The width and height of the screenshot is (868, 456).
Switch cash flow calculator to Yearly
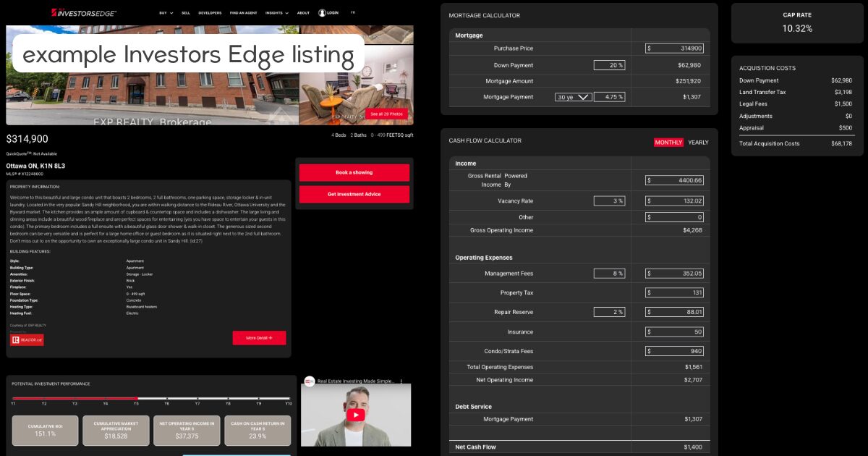coord(698,143)
